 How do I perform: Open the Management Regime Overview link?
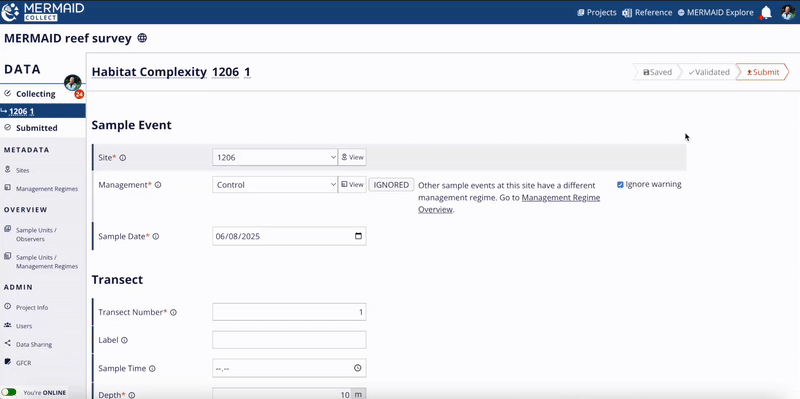[509, 203]
